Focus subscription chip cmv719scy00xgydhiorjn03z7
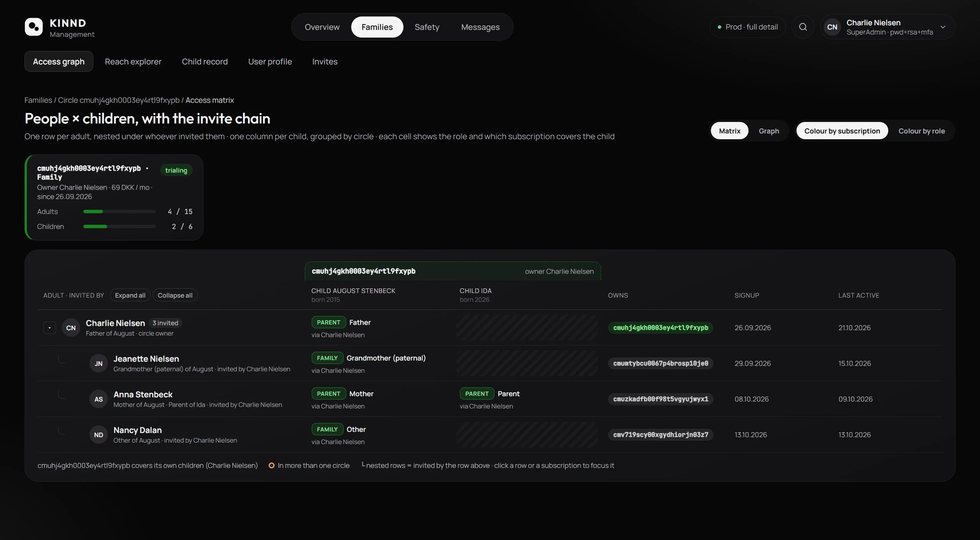 [x=661, y=435]
